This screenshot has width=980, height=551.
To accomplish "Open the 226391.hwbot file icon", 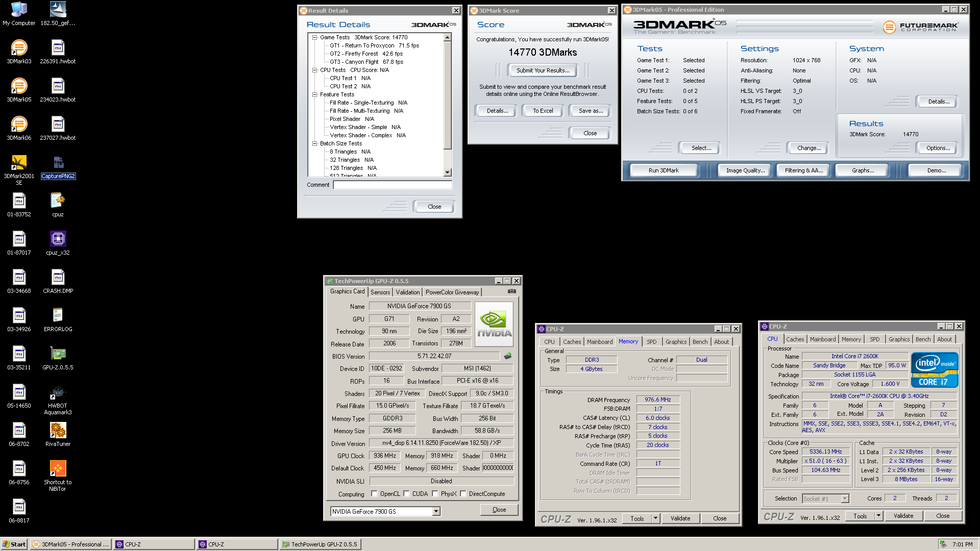I will pyautogui.click(x=58, y=52).
